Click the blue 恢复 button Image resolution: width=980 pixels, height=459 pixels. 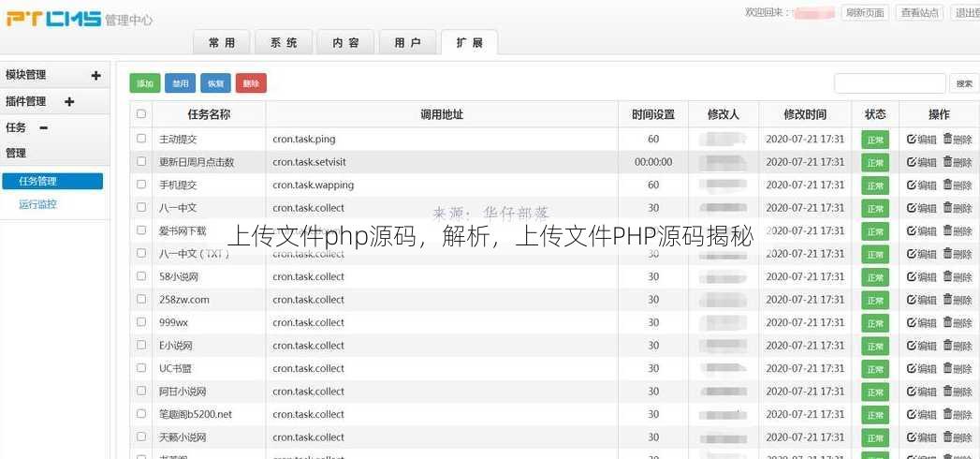click(215, 83)
